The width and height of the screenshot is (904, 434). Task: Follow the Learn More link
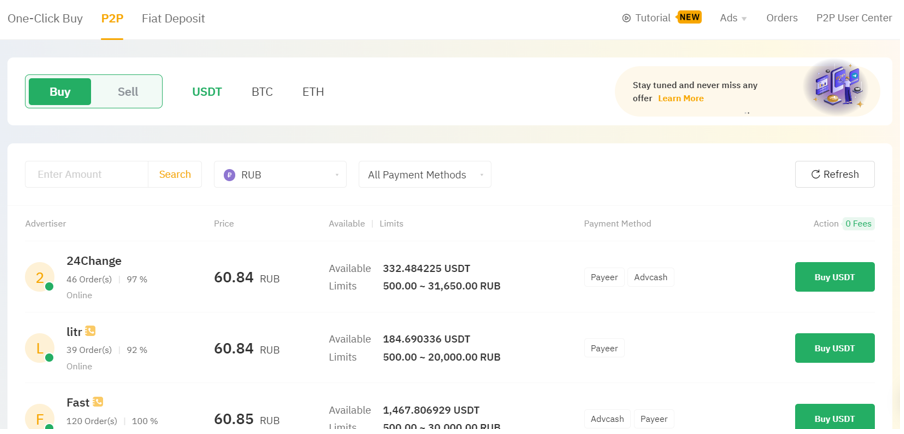pos(681,99)
